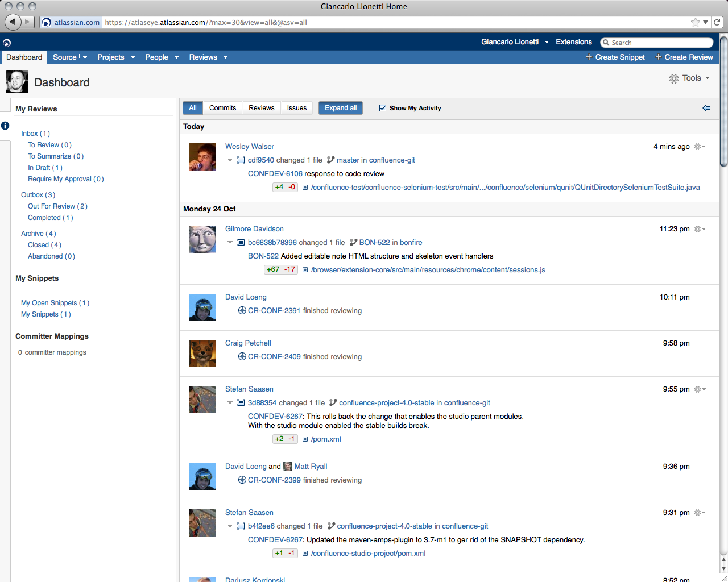
Task: Open the Extensions menu item
Action: coord(574,42)
